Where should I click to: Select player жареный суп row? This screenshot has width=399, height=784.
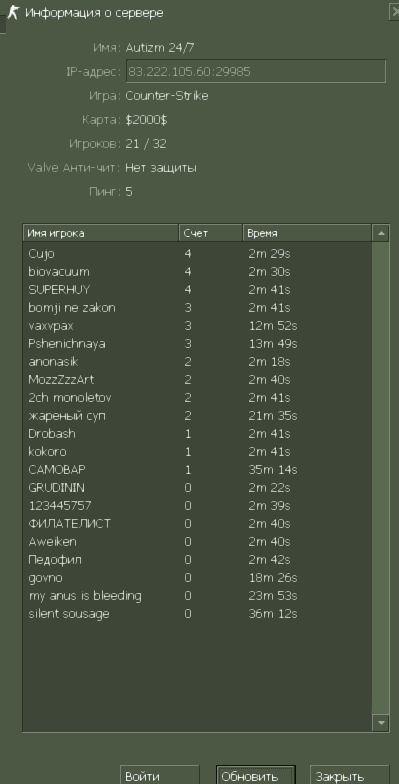pyautogui.click(x=198, y=416)
